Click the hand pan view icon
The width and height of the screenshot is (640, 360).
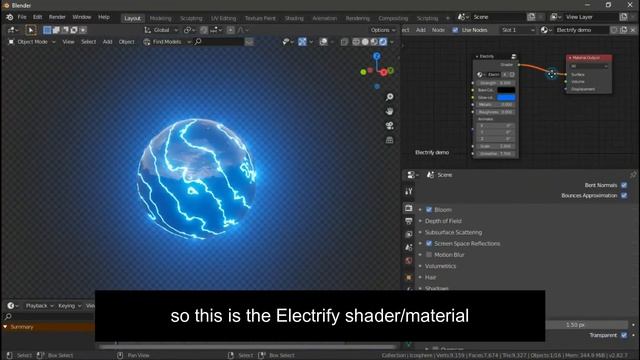pyautogui.click(x=389, y=111)
